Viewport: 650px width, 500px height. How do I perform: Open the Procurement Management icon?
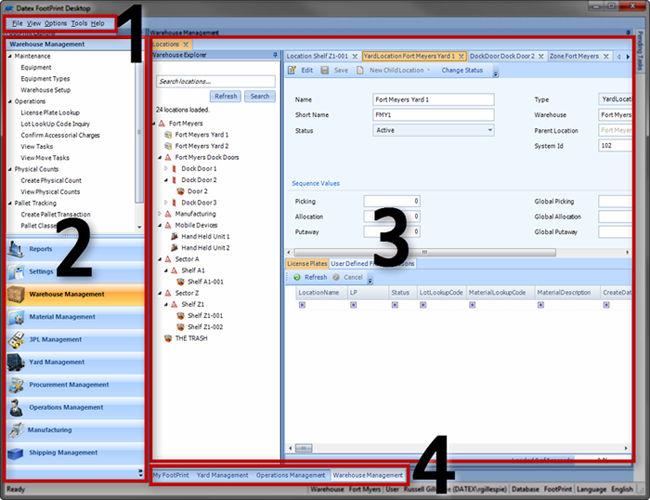pos(16,385)
